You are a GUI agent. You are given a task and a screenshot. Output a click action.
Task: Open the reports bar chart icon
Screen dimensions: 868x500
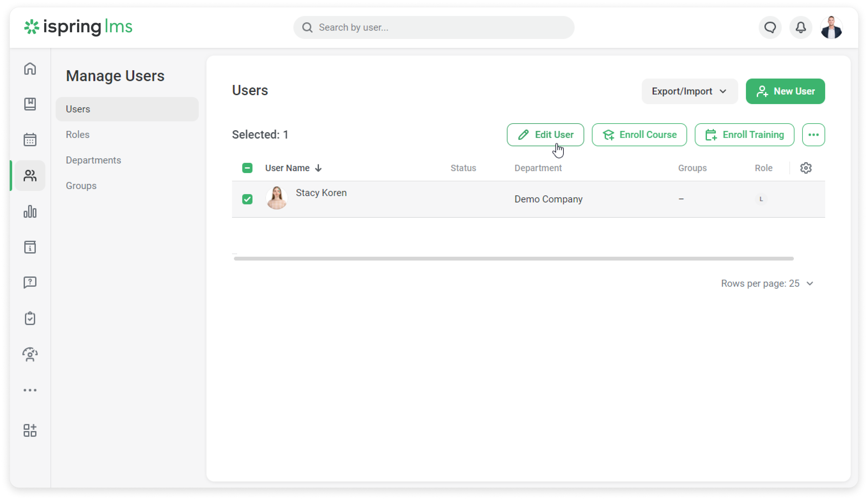[30, 212]
